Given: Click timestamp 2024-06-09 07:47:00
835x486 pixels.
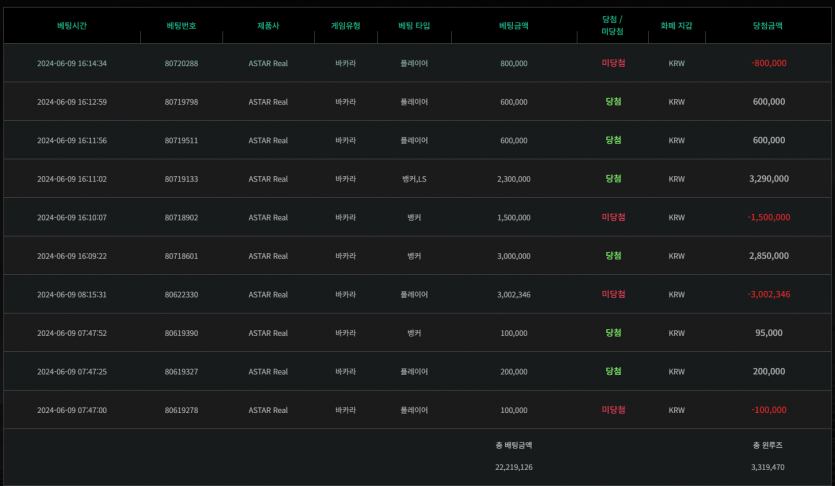Looking at the screenshot, I should (72, 410).
